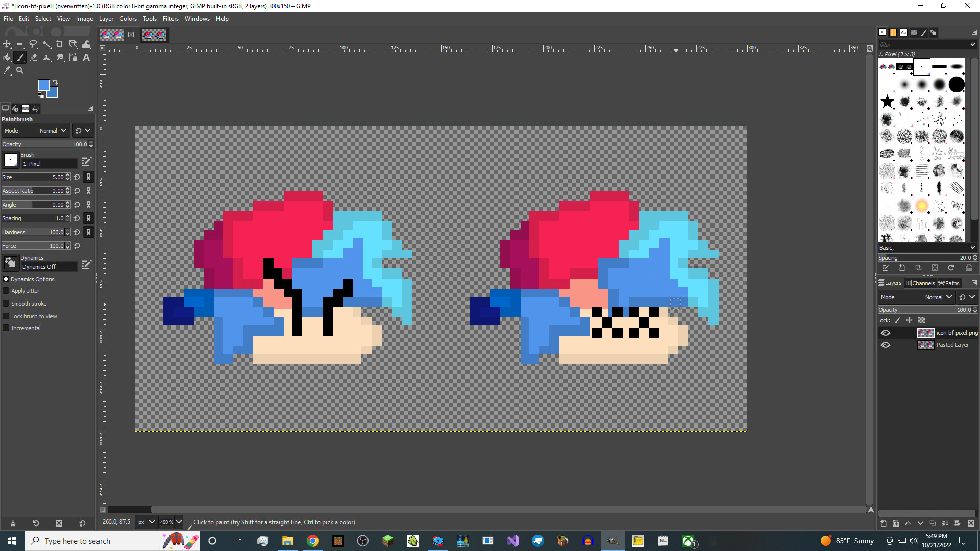Screen dimensions: 980x551
Task: Select the Move tool
Action: (x=7, y=44)
